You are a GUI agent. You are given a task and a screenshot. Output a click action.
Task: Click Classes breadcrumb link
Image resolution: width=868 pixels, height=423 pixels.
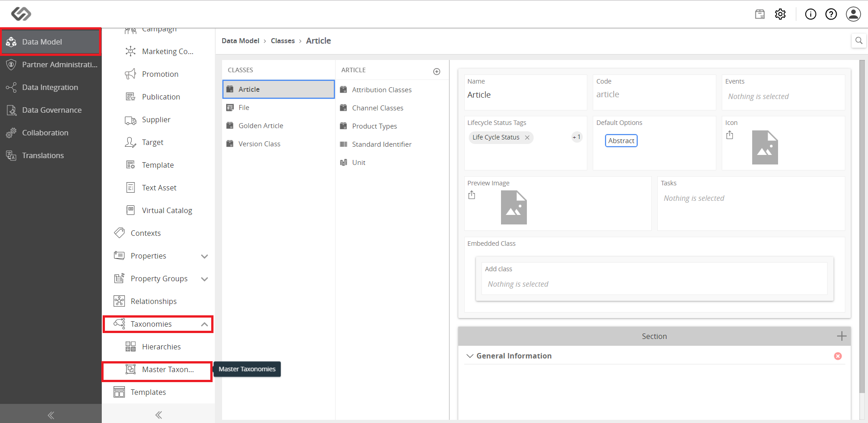point(283,41)
